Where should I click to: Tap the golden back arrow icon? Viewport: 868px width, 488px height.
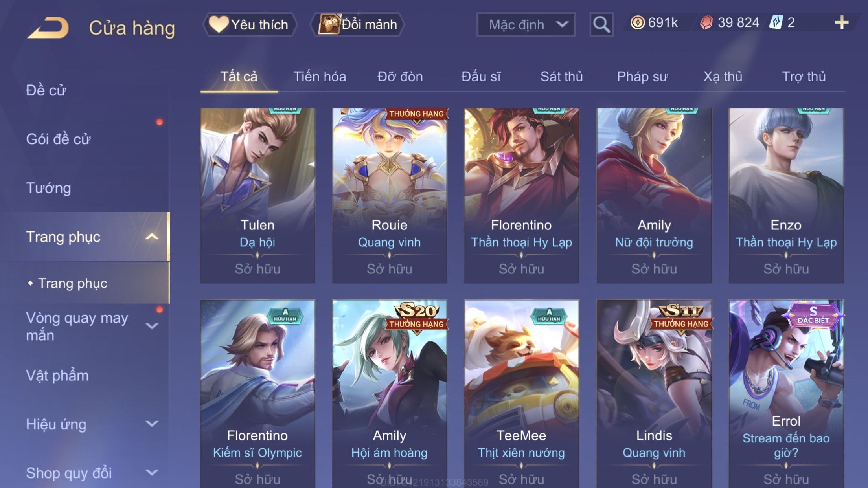pyautogui.click(x=48, y=28)
